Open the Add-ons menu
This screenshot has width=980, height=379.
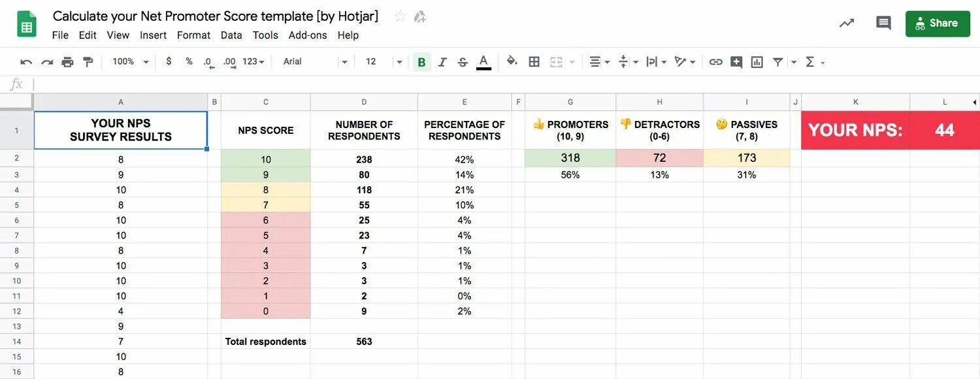(x=308, y=35)
